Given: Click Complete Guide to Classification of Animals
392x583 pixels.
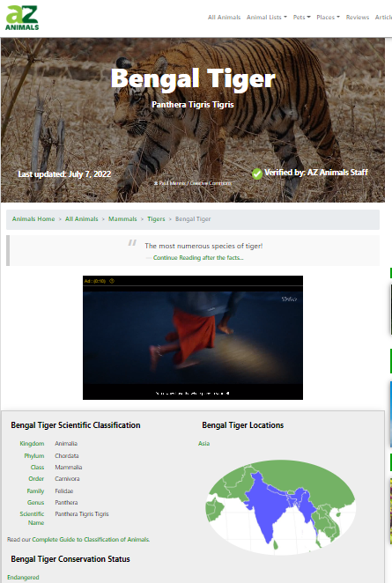Looking at the screenshot, I should tap(91, 540).
